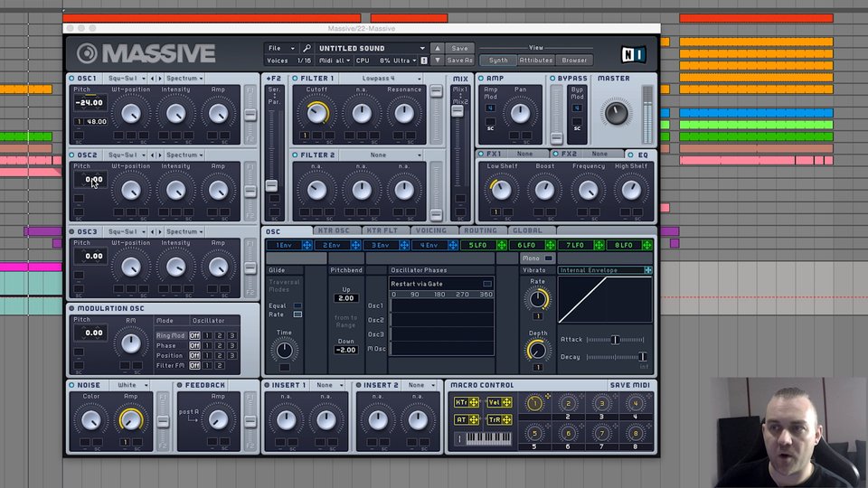Open the Untitled Sound preset dropdown
The width and height of the screenshot is (868, 488).
pyautogui.click(x=372, y=48)
